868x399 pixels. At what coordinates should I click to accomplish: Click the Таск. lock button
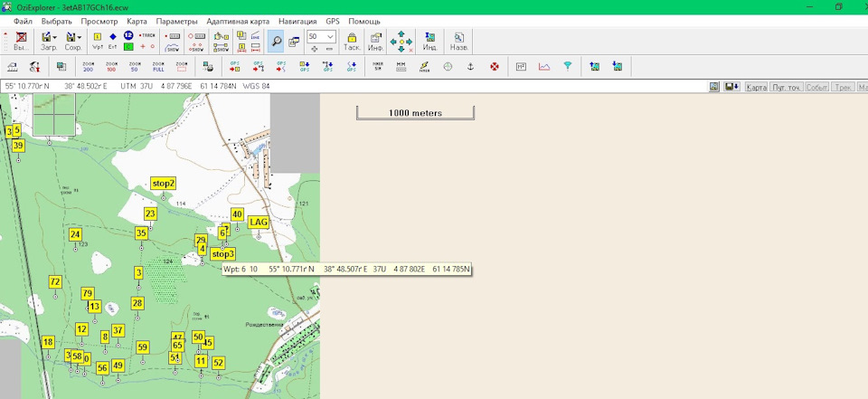click(x=352, y=42)
